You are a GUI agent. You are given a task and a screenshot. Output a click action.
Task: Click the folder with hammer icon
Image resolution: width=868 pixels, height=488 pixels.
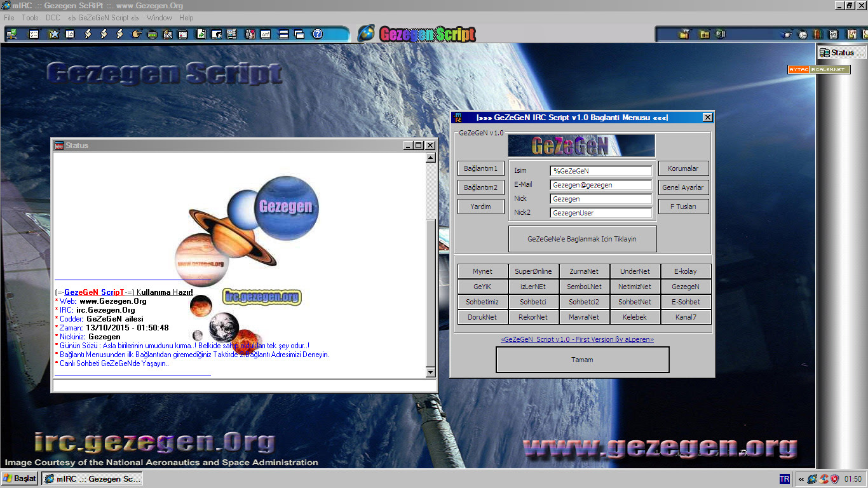click(x=684, y=34)
